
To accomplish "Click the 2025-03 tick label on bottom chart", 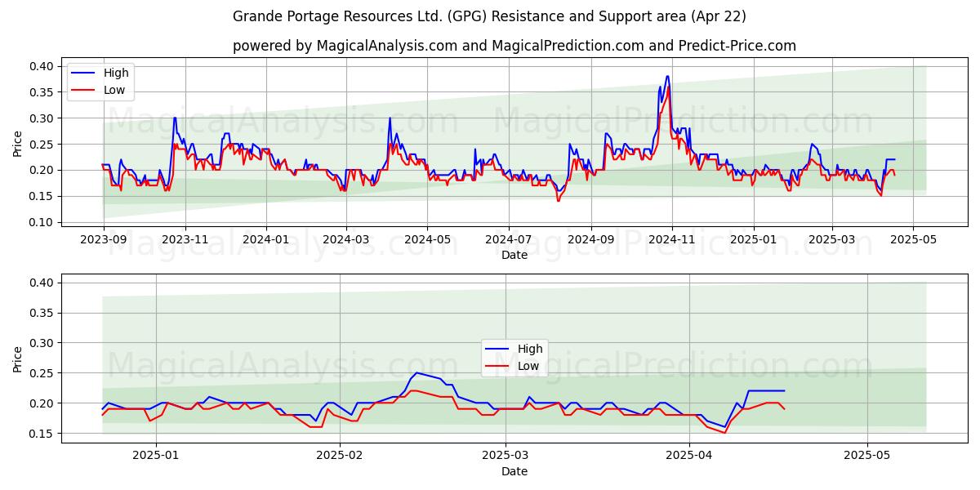I will 506,457.
